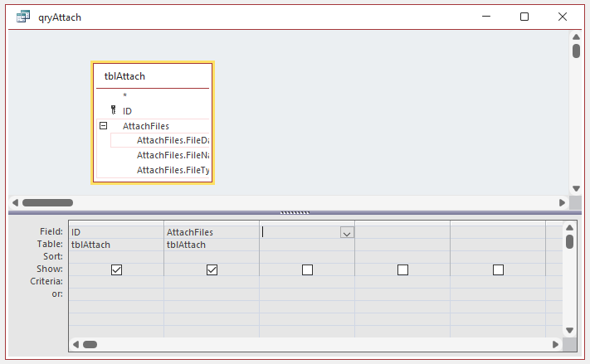Click the Field cell containing ID
The width and height of the screenshot is (590, 364).
116,232
